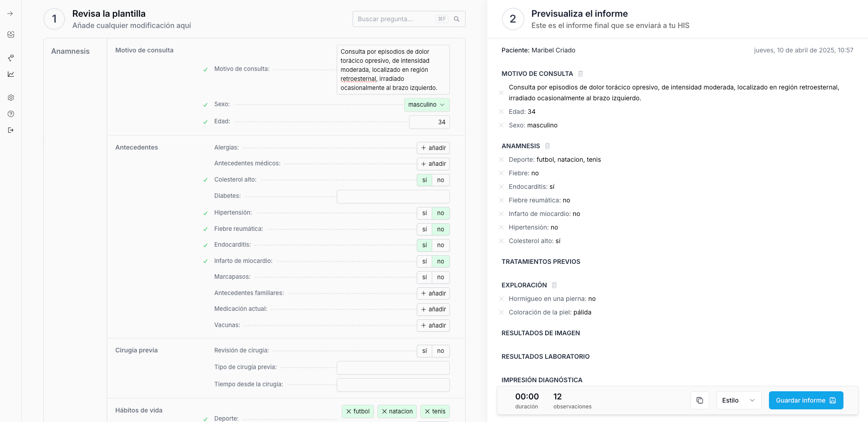Open the analytics chart sidebar icon
This screenshot has width=868, height=422.
click(x=11, y=74)
